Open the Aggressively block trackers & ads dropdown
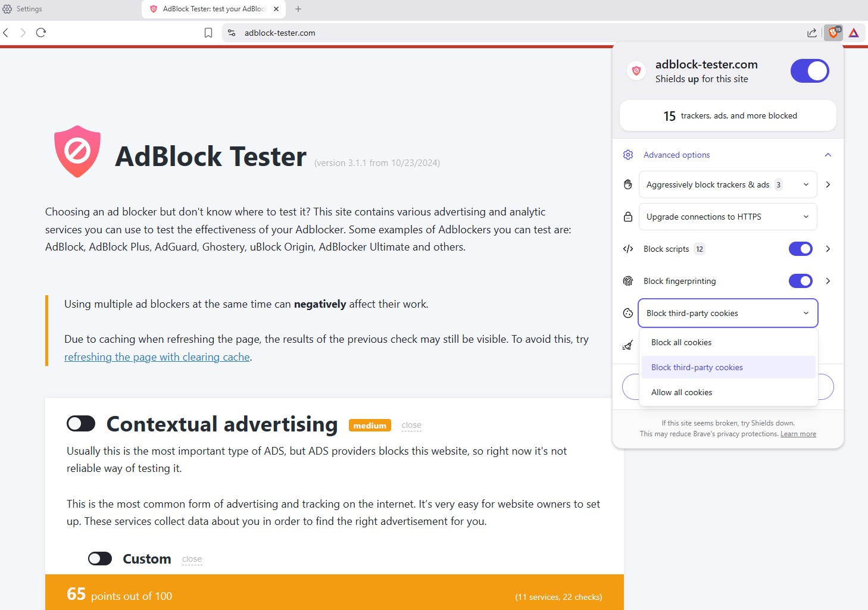The width and height of the screenshot is (868, 610). 728,184
